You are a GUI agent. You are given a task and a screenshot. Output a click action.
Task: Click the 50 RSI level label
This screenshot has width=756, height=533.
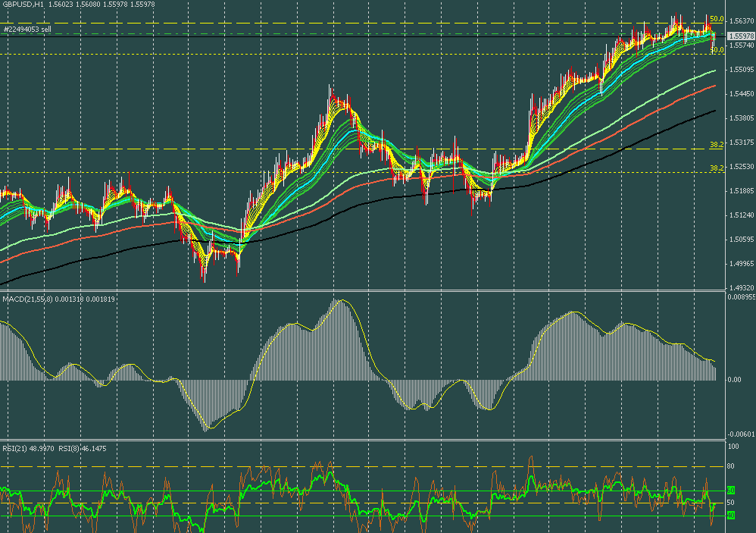(731, 503)
